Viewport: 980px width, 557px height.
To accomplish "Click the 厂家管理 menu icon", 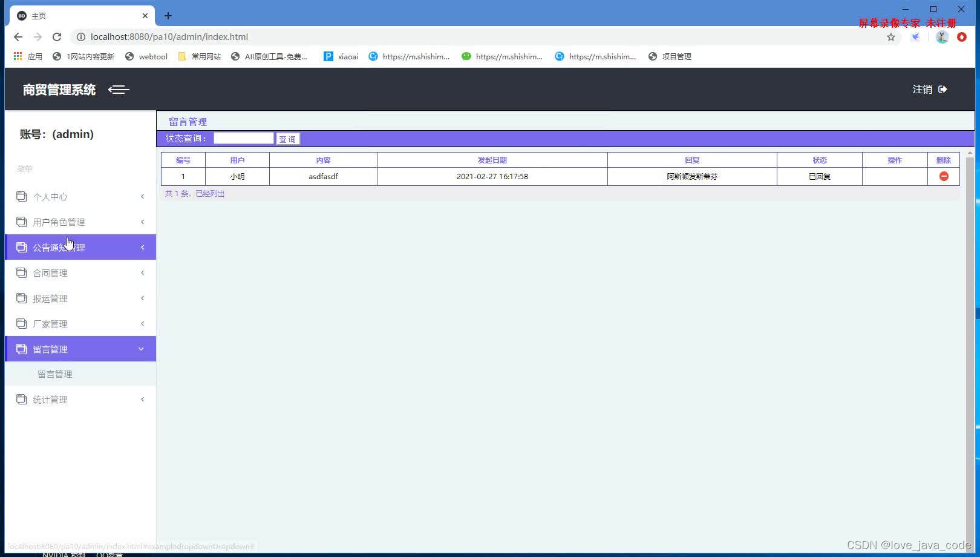I will (x=22, y=323).
